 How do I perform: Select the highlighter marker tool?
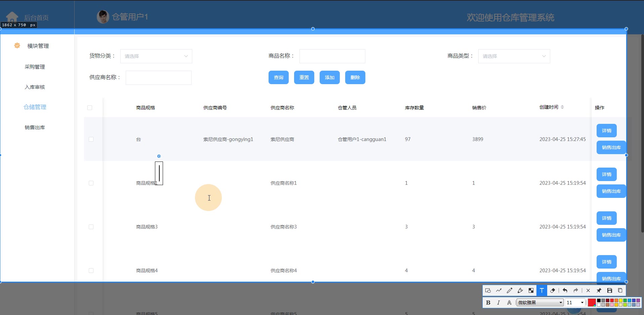(x=520, y=290)
